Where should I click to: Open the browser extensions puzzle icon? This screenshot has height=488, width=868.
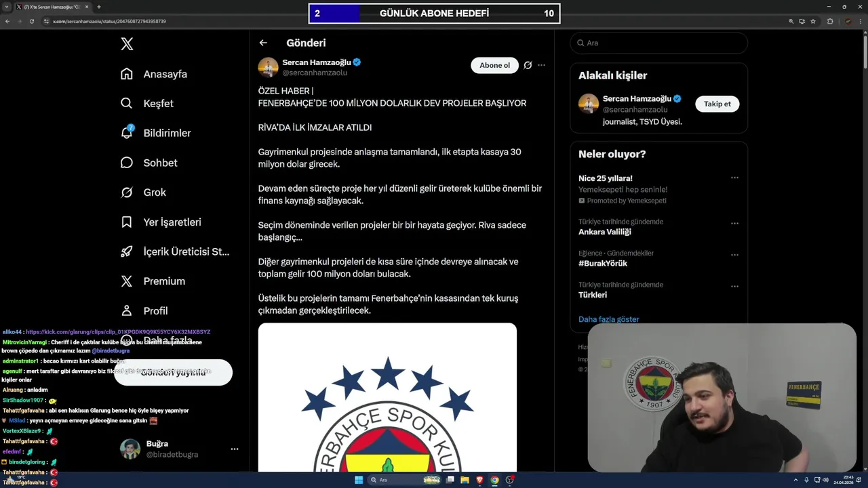830,21
